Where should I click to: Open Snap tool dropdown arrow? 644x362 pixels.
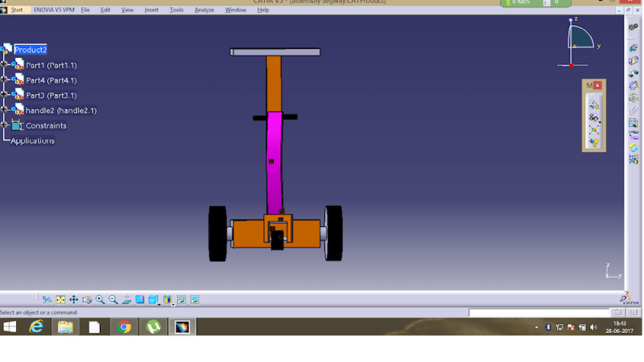point(600,123)
